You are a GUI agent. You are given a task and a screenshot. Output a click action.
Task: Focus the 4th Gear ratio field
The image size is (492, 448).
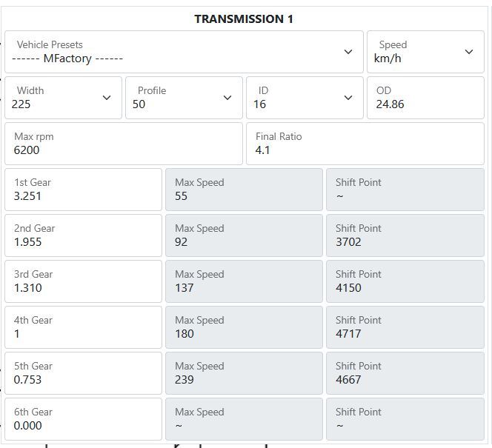[x=83, y=327]
